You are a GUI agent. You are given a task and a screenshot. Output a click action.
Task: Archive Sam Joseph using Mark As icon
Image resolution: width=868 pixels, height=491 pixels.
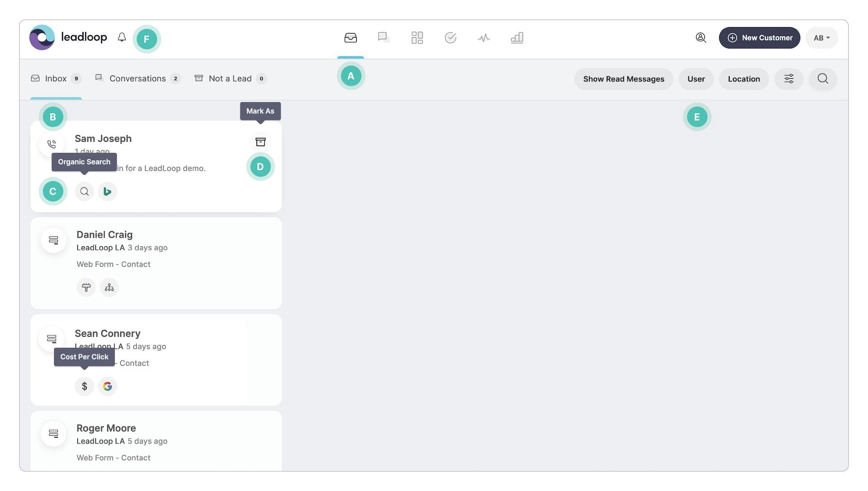pos(260,142)
